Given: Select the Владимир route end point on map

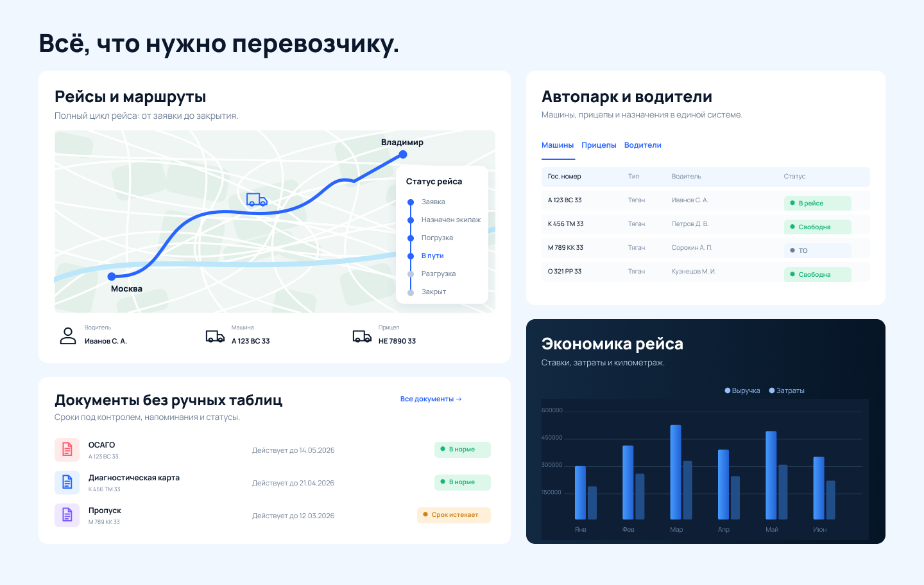Looking at the screenshot, I should point(403,154).
